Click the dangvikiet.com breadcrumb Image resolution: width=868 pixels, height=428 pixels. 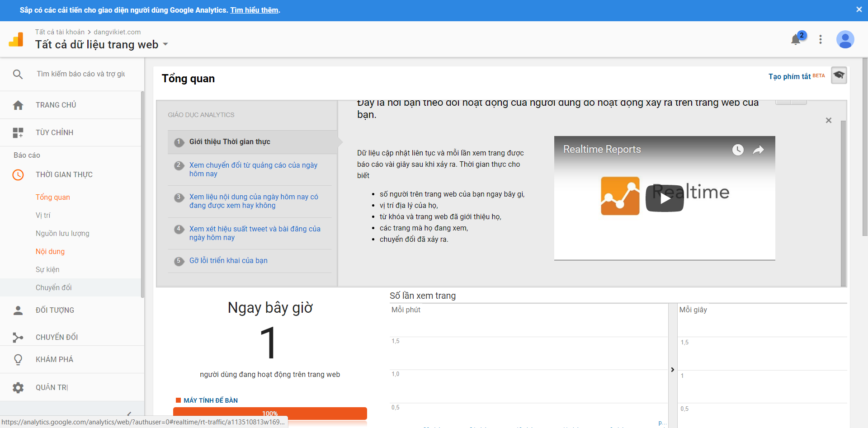pyautogui.click(x=117, y=32)
